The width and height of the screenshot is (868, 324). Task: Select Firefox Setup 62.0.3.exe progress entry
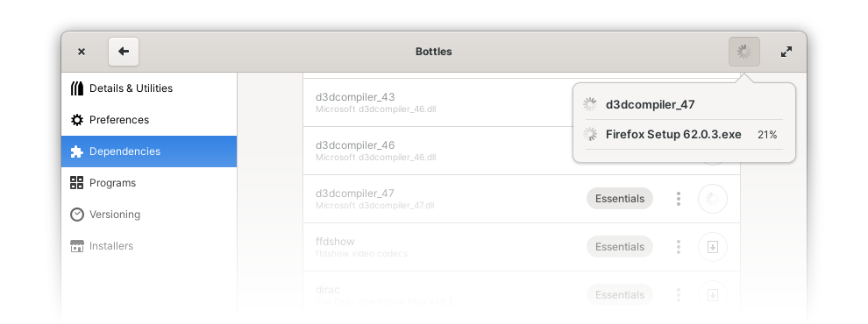(684, 134)
